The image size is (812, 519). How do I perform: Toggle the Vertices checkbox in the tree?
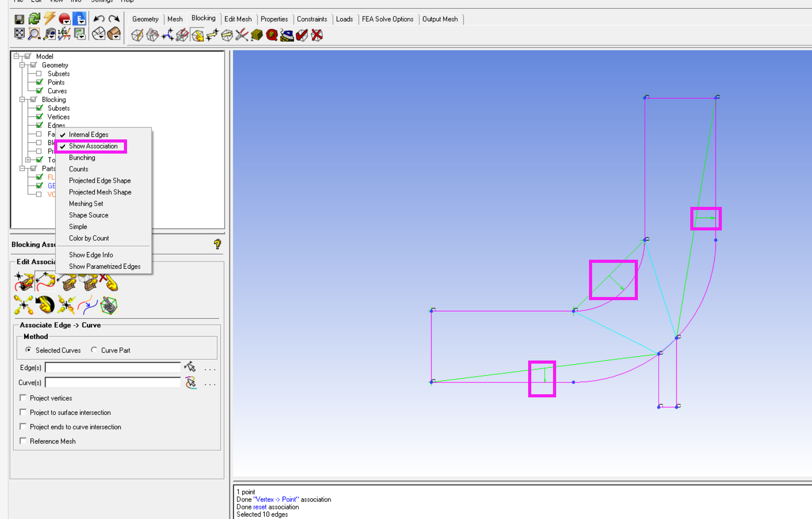40,117
